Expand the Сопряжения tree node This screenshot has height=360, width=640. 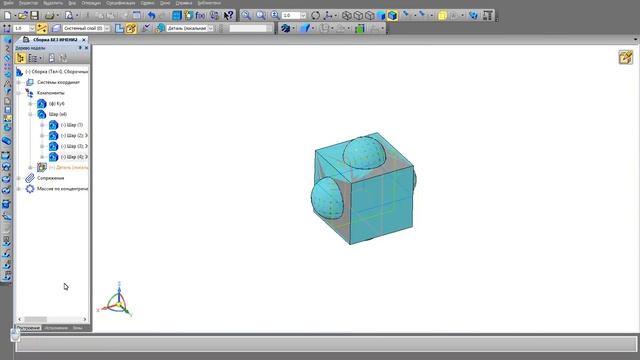[18, 178]
